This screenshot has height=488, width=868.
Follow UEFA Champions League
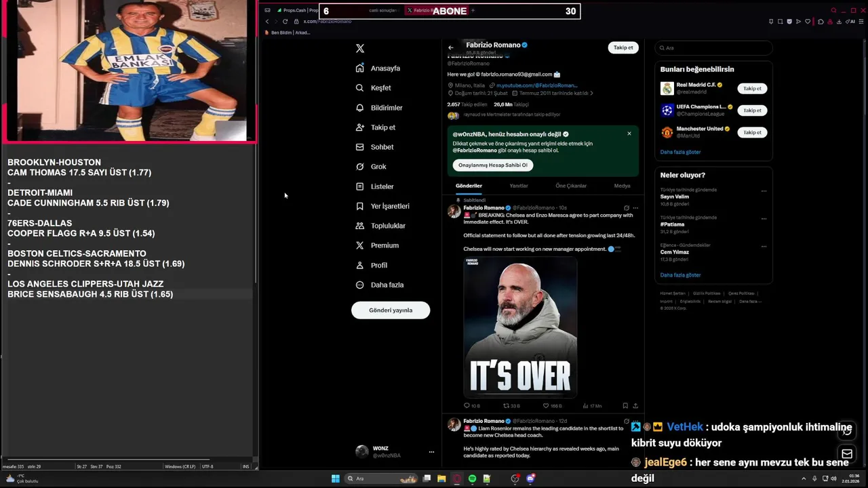click(x=752, y=110)
